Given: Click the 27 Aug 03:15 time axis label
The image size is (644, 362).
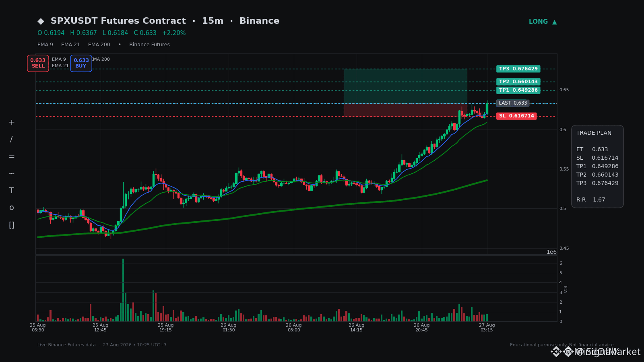Looking at the screenshot, I should [x=487, y=327].
